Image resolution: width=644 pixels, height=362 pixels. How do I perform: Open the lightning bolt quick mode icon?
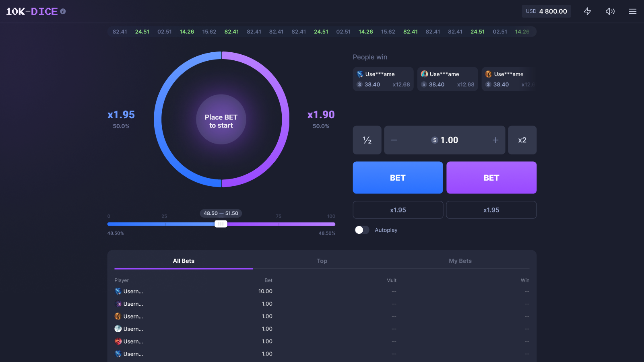[587, 11]
